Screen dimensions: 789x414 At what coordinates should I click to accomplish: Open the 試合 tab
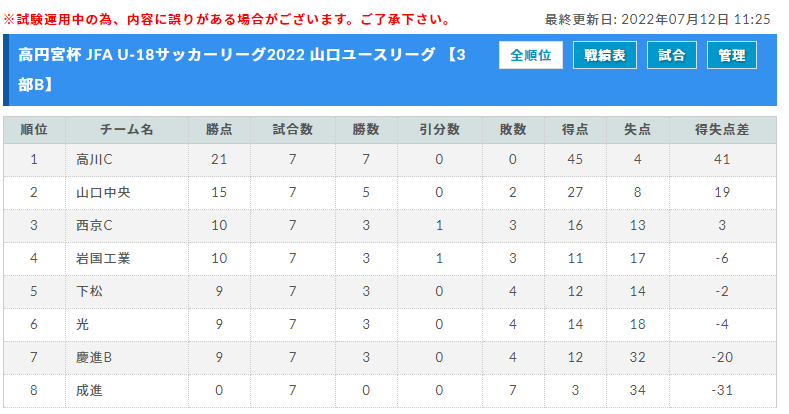671,55
